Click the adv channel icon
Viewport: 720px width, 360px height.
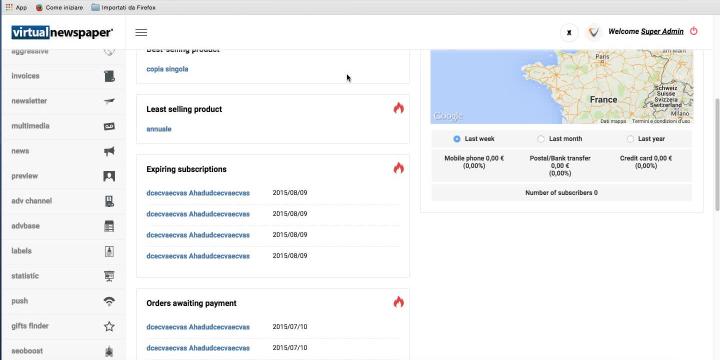[x=109, y=201]
